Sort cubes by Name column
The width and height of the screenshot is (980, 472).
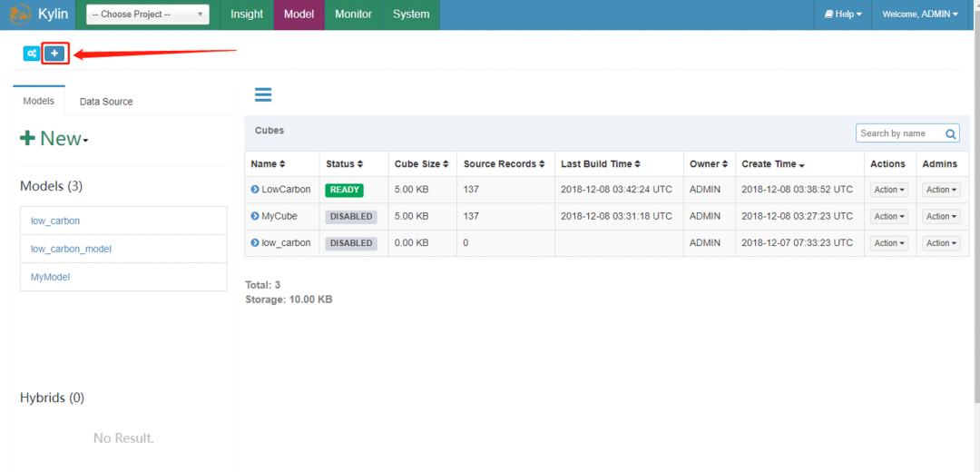(268, 163)
